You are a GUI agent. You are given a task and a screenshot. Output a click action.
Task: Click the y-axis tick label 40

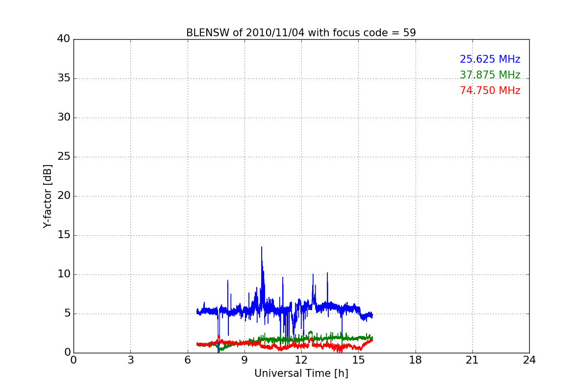(64, 39)
